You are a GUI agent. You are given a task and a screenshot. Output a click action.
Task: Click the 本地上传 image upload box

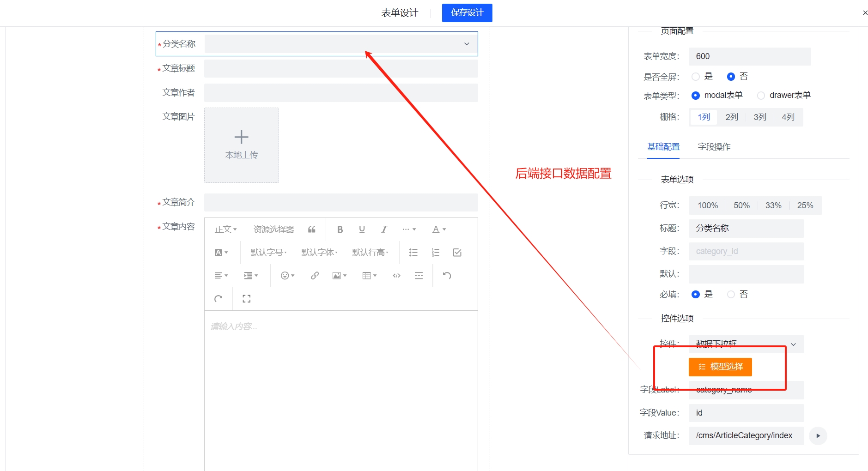pyautogui.click(x=242, y=145)
